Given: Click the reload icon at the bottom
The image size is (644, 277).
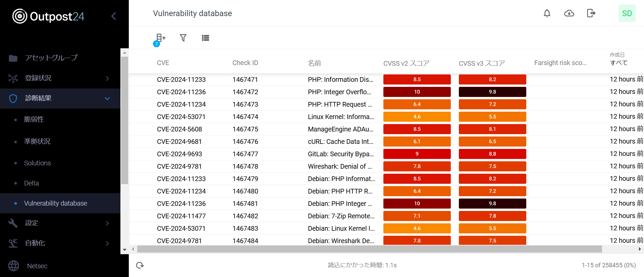Looking at the screenshot, I should coord(140,265).
